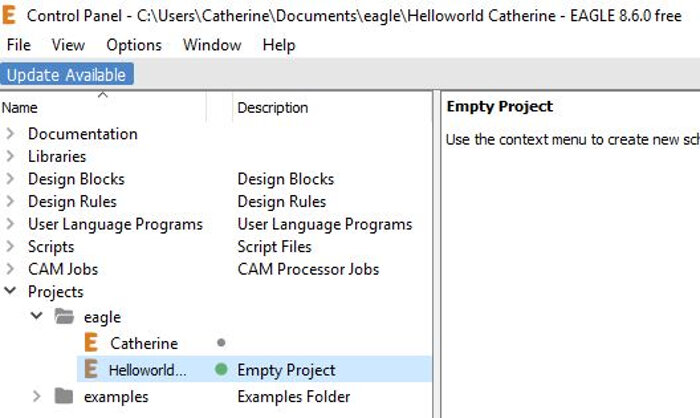This screenshot has width=700, height=418.
Task: Select the Projects entry
Action: (x=55, y=292)
